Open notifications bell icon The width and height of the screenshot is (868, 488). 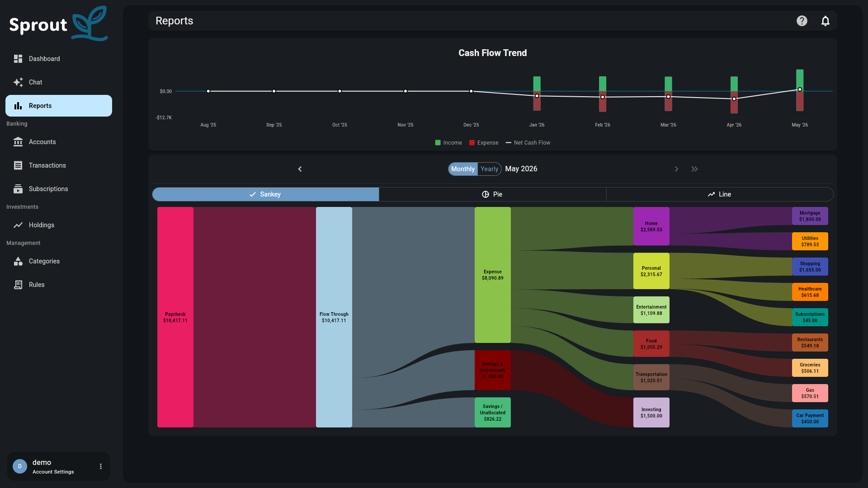(825, 21)
